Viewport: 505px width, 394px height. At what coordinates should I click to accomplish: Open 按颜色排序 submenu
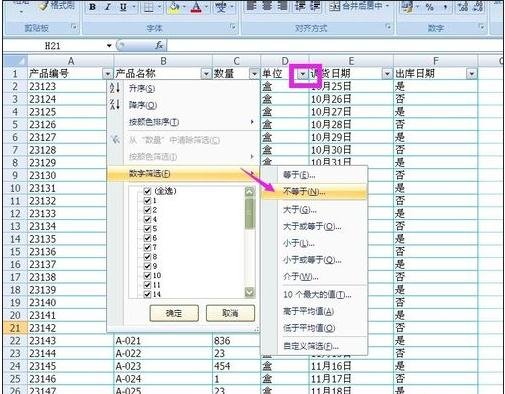183,122
